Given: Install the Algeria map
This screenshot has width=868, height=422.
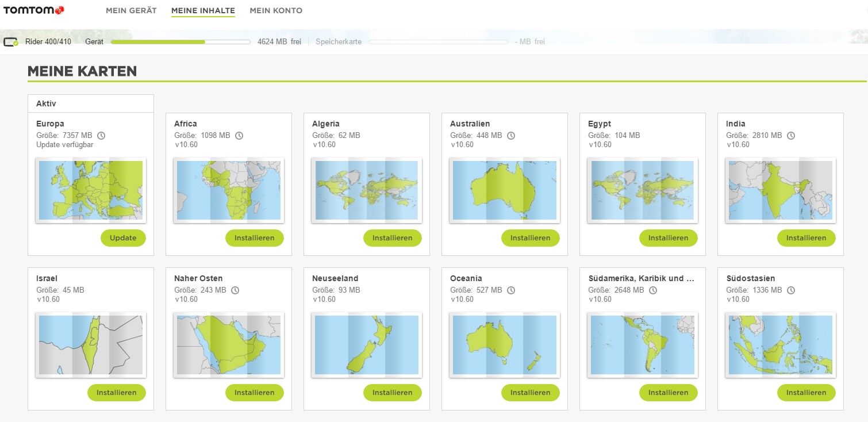Looking at the screenshot, I should coord(392,238).
